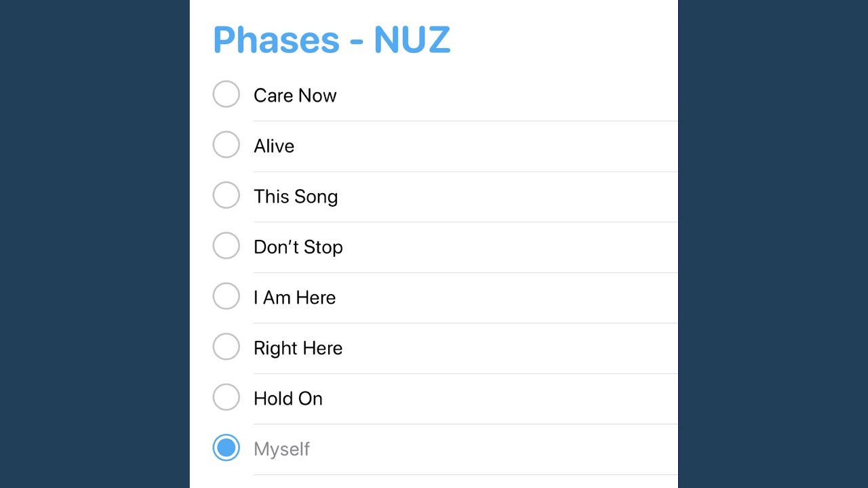Click the I Am Here text
Viewport: 868px width, 488px height.
[294, 298]
